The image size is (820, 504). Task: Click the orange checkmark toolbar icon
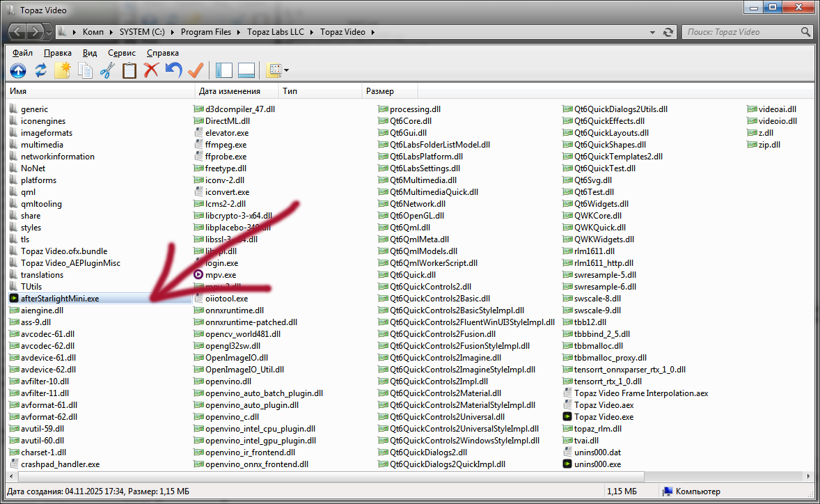tap(196, 70)
